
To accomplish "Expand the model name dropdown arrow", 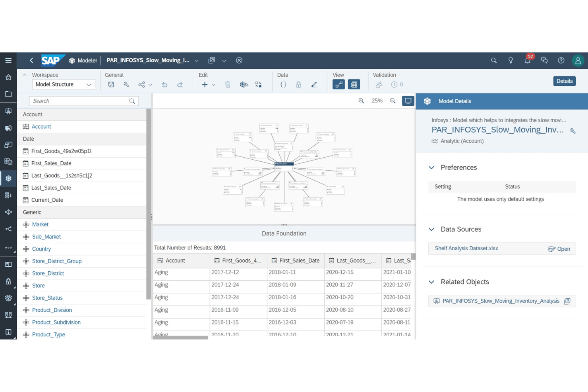I will coord(196,61).
